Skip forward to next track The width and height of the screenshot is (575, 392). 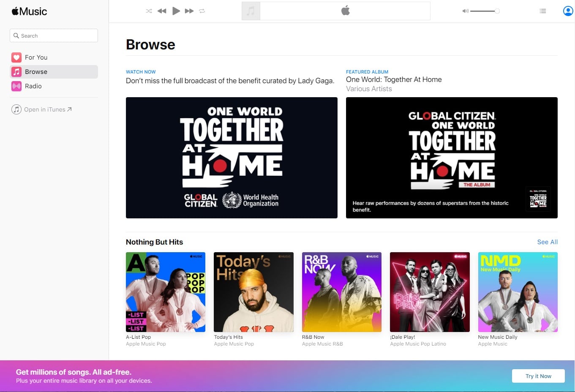(x=189, y=11)
